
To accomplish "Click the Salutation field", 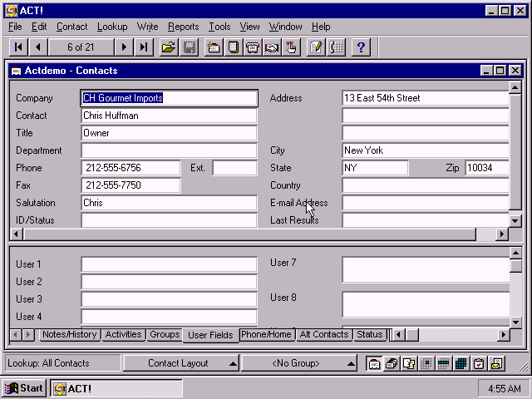I will pyautogui.click(x=170, y=203).
